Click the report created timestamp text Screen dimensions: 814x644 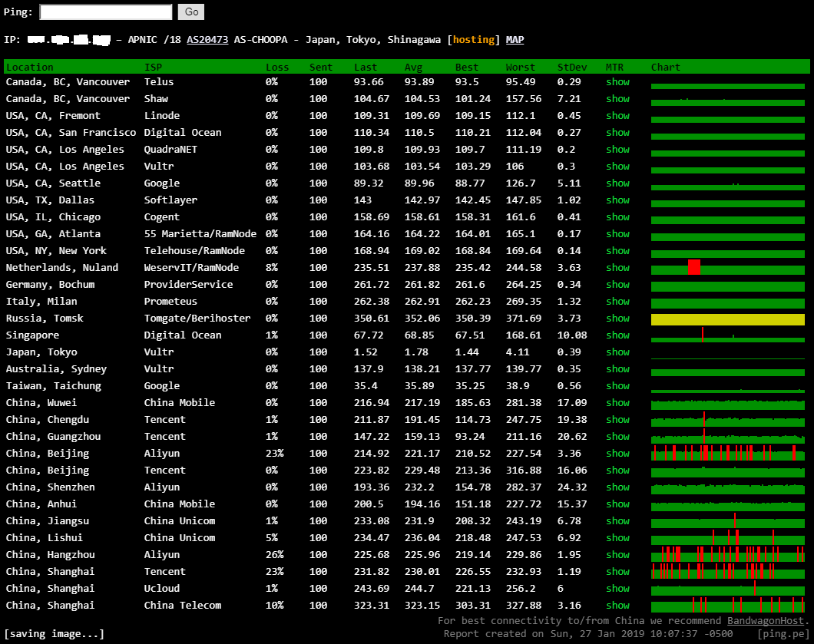click(x=588, y=633)
